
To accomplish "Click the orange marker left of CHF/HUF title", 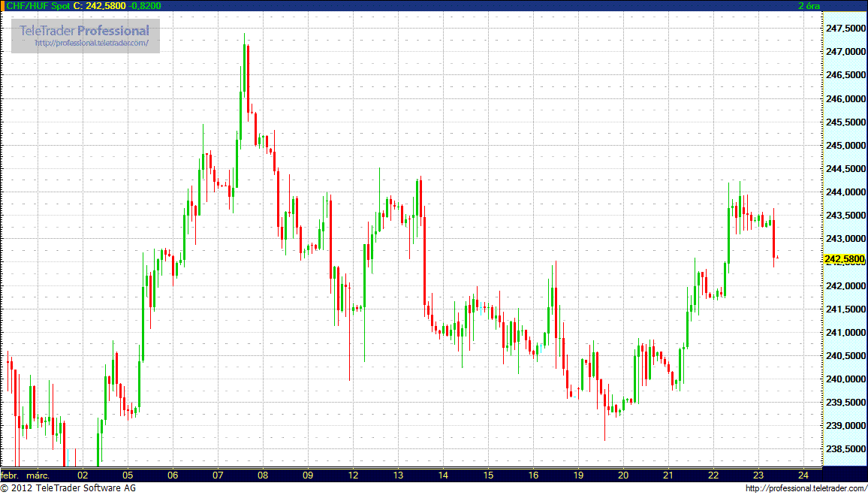I will point(2,5).
